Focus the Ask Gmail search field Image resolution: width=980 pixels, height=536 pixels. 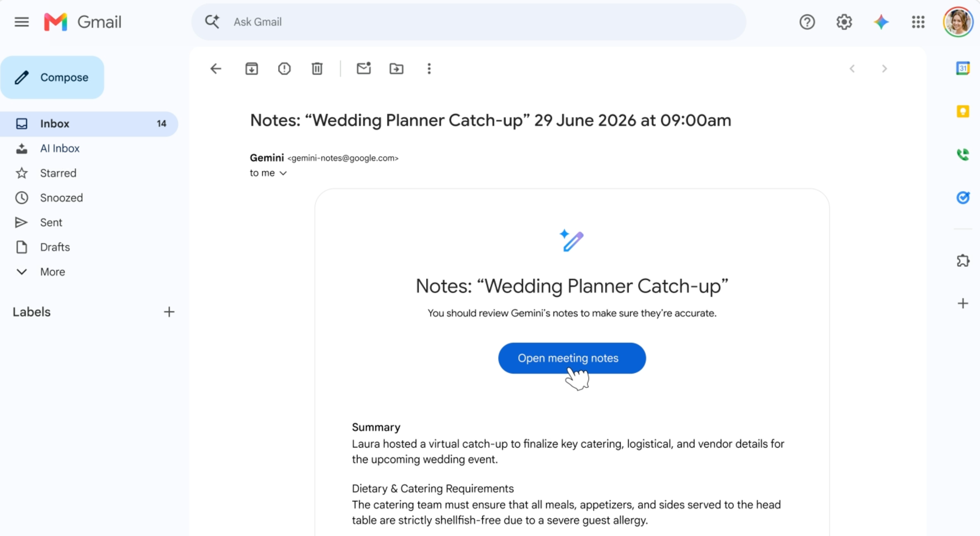[x=469, y=22]
